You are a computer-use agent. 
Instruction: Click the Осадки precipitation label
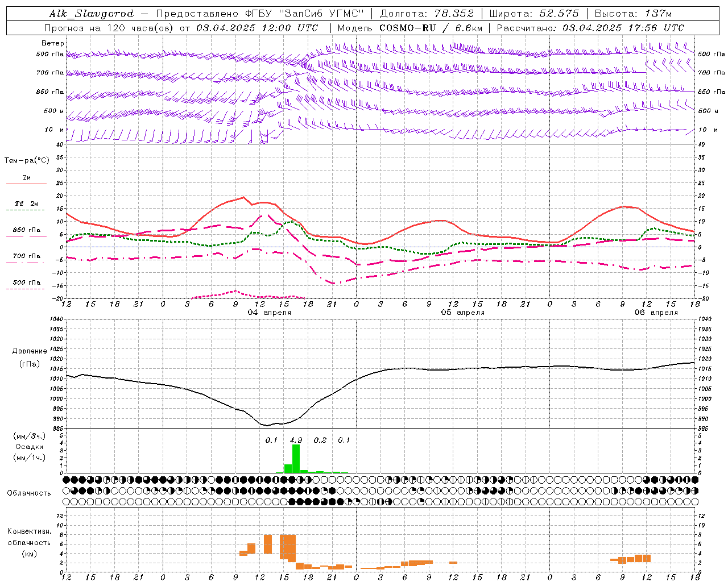[x=30, y=447]
